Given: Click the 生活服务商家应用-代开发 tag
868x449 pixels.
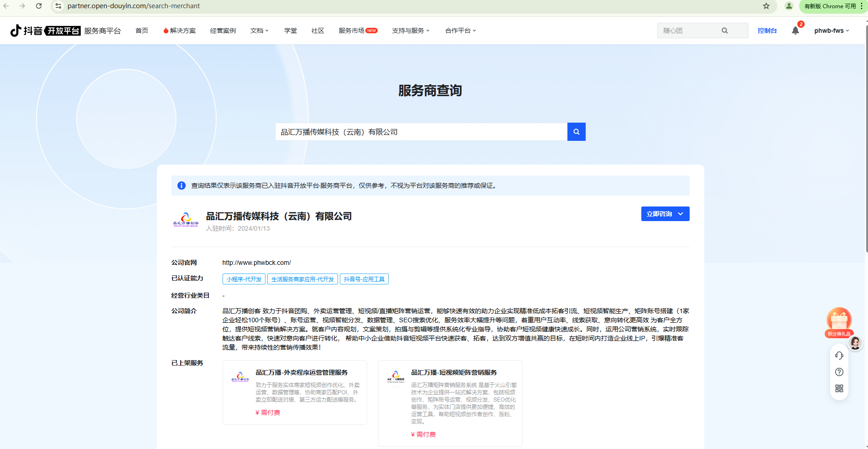Looking at the screenshot, I should pyautogui.click(x=303, y=279).
